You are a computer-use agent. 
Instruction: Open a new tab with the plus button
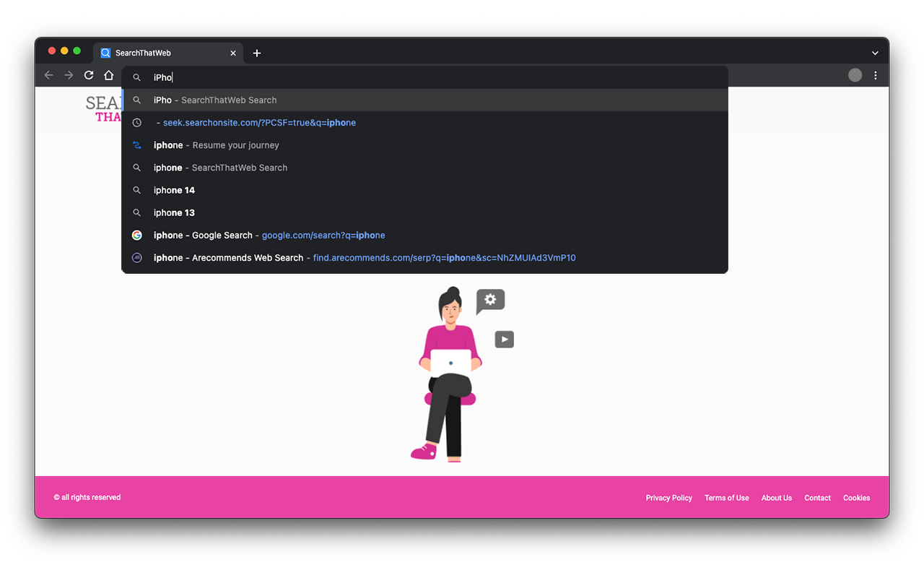click(x=257, y=53)
